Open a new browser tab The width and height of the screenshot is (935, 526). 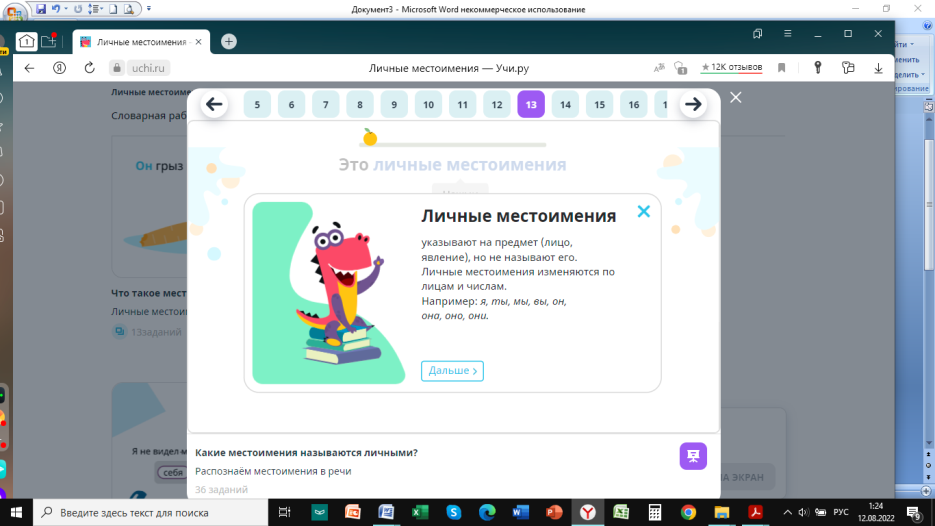pyautogui.click(x=228, y=41)
